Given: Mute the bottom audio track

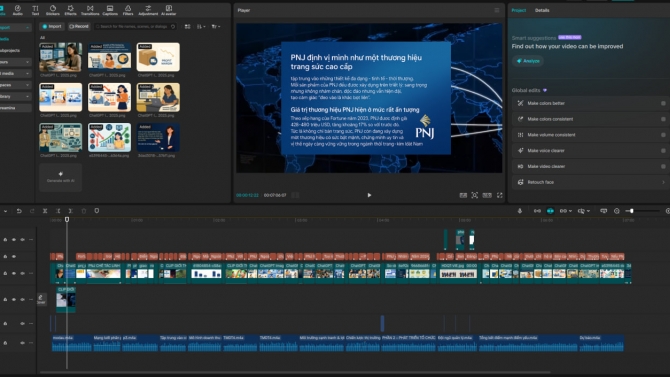Looking at the screenshot, I should 22,343.
